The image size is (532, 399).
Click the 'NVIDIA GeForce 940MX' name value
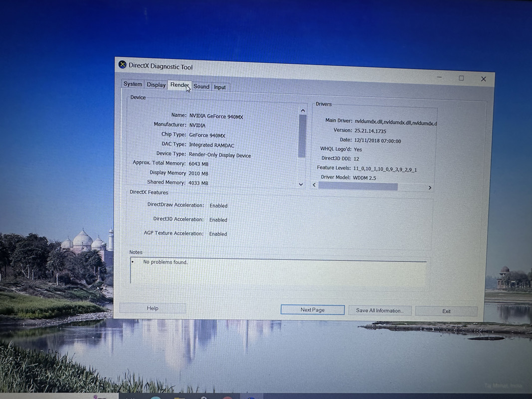pyautogui.click(x=216, y=116)
